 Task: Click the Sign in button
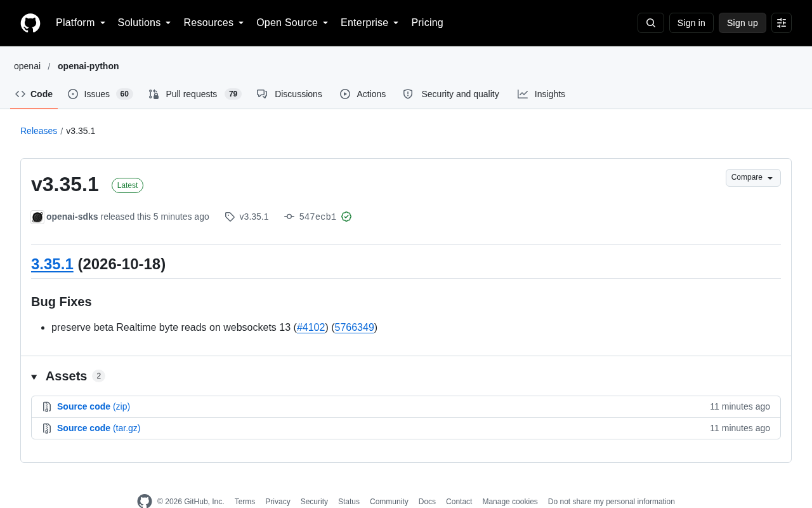[691, 23]
